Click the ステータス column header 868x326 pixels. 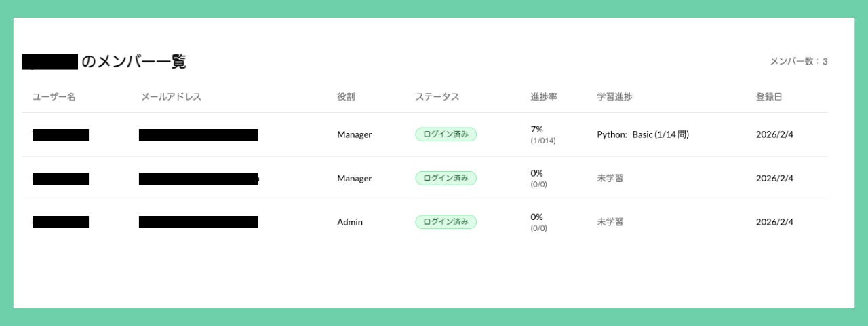point(437,96)
